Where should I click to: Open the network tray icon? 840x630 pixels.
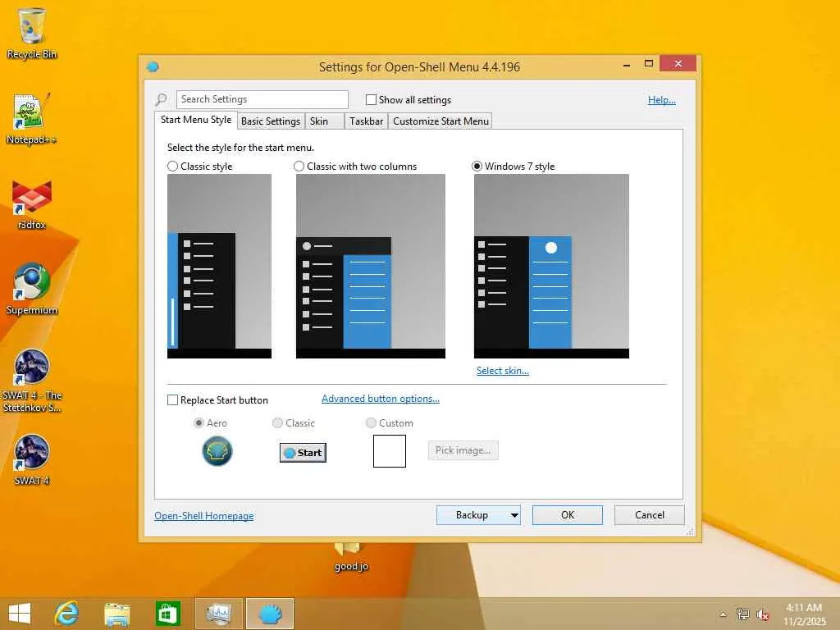point(742,614)
